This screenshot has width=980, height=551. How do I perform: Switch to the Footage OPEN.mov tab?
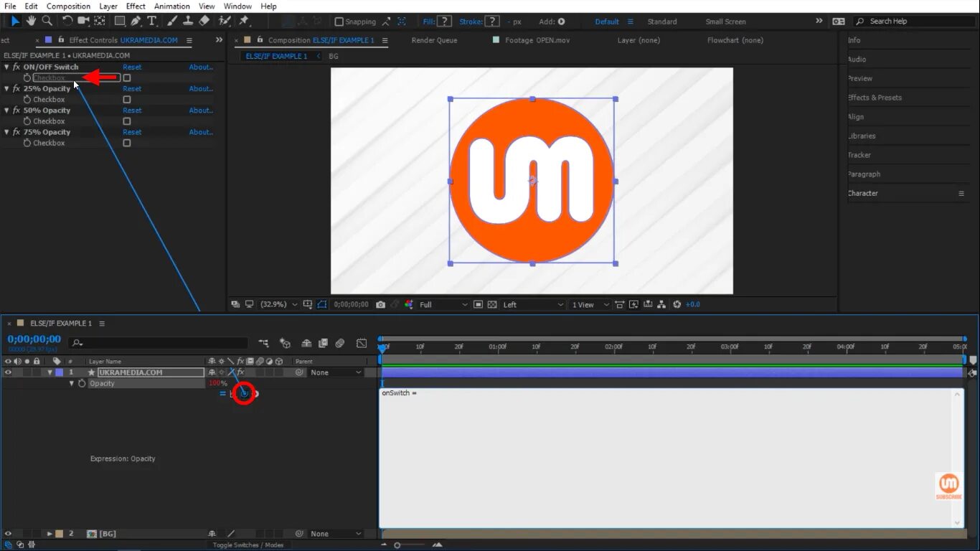537,40
